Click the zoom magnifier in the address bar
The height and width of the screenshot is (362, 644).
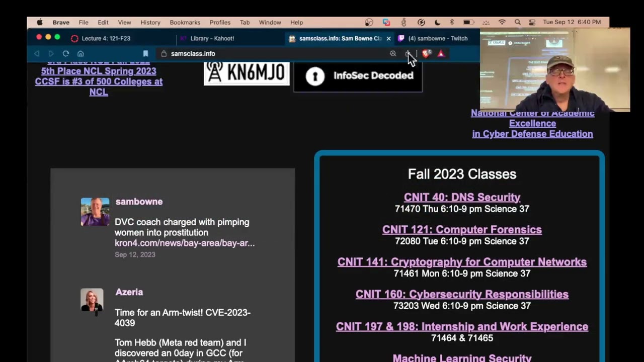[x=393, y=53]
